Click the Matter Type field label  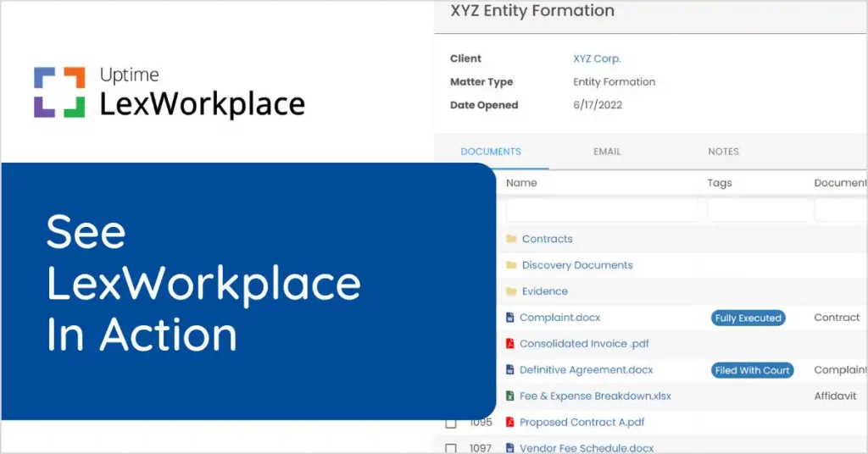click(x=481, y=82)
